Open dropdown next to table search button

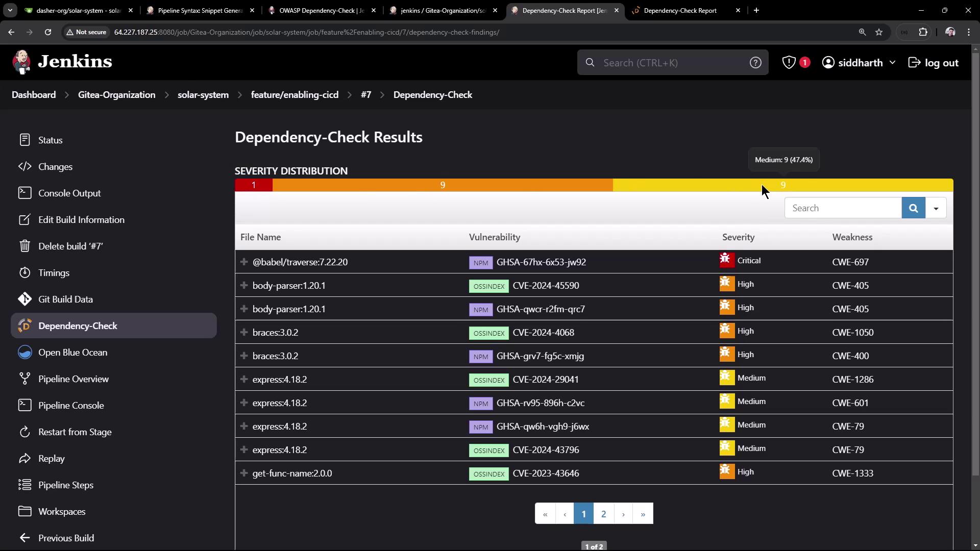936,208
